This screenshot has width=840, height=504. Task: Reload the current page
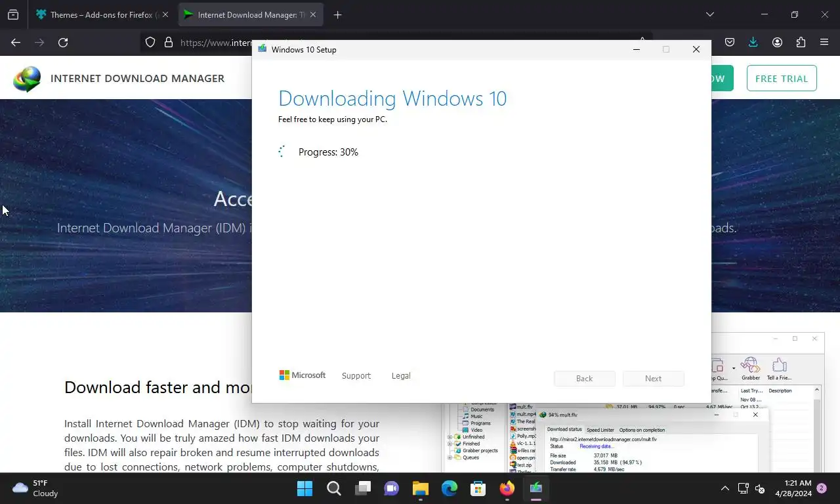click(x=63, y=43)
